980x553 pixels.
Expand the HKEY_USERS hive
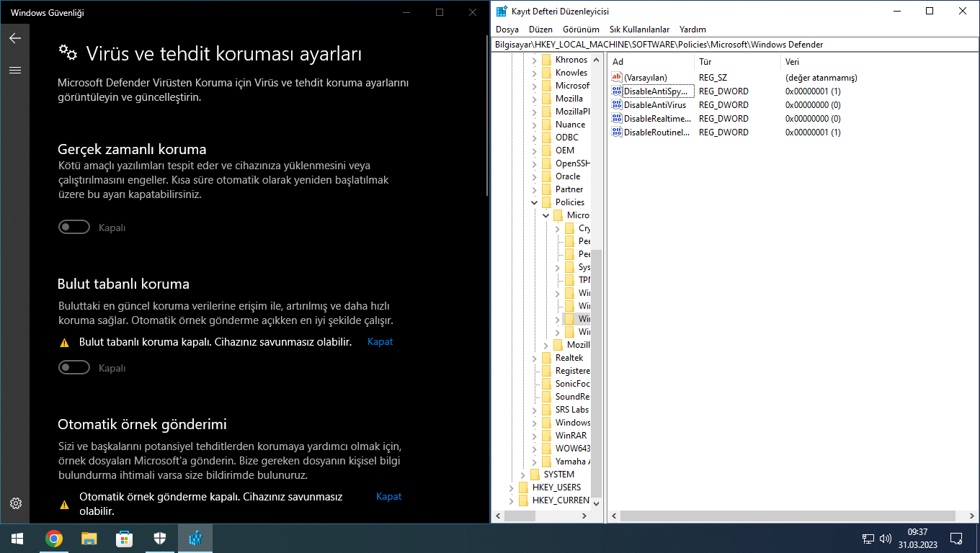[511, 487]
